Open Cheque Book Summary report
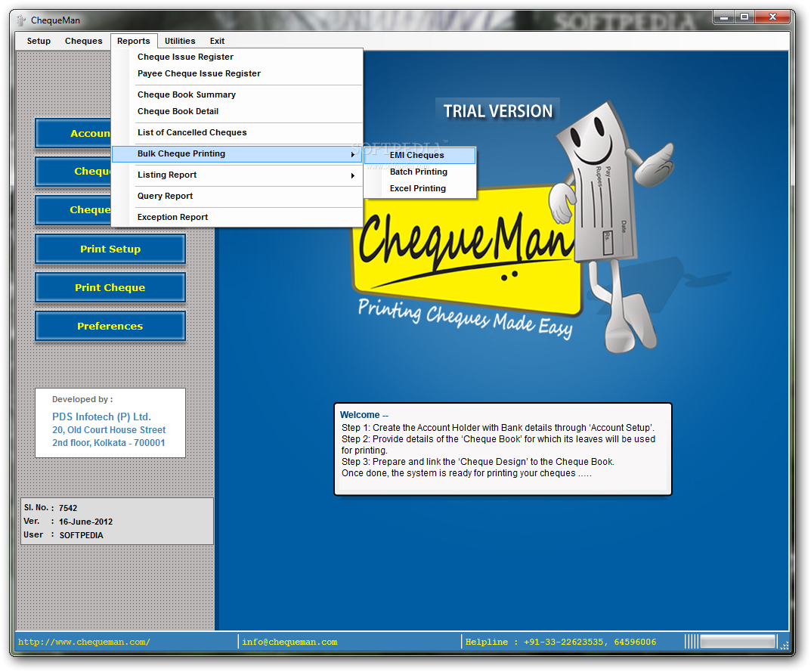The image size is (811, 672). (x=237, y=94)
